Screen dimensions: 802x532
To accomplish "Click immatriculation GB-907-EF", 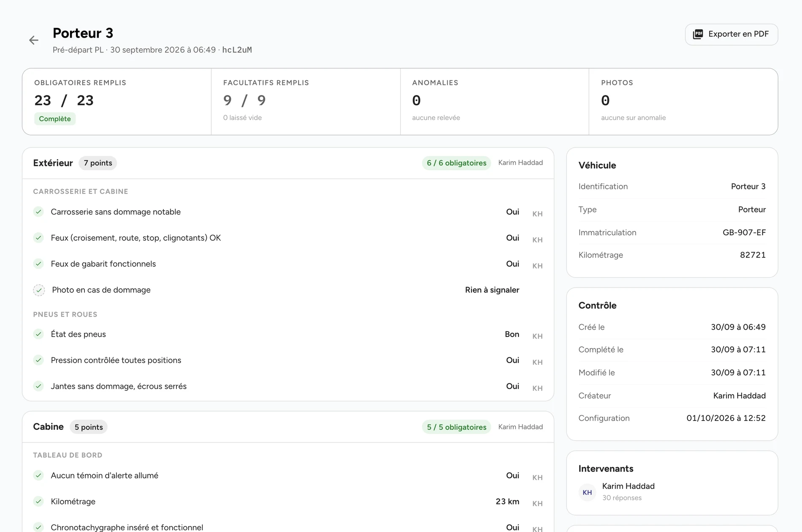I will coord(744,232).
